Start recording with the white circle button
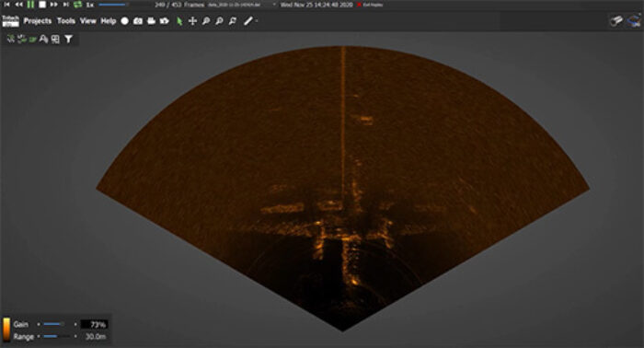This screenshot has width=644, height=348. point(124,21)
